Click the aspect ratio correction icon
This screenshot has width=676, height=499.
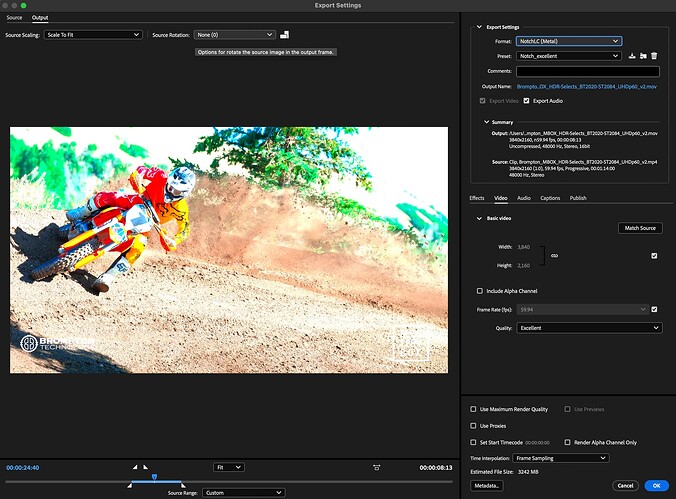376,468
